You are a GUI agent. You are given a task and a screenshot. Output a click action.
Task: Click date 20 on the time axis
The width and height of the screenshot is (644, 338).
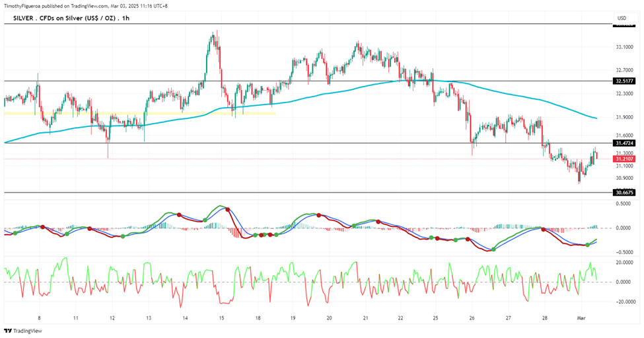pyautogui.click(x=330, y=318)
